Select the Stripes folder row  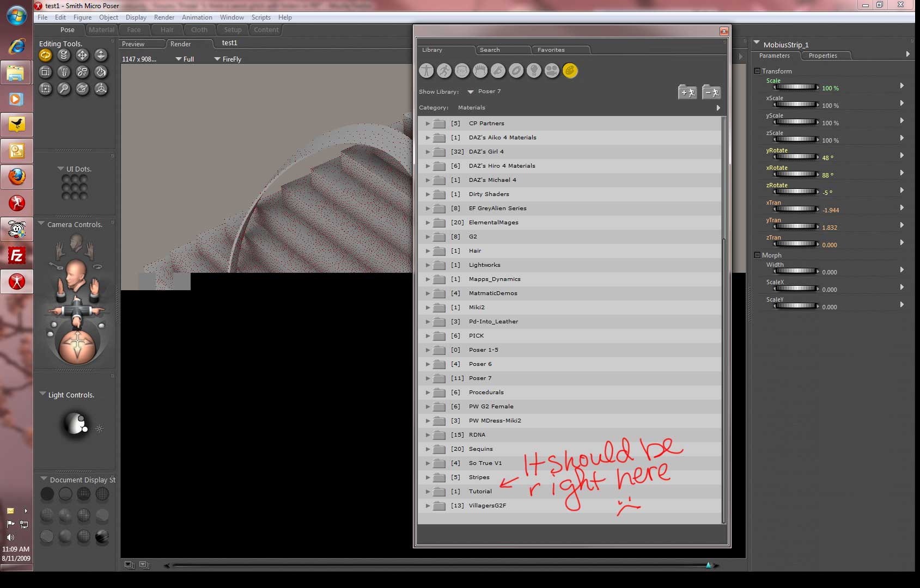569,477
